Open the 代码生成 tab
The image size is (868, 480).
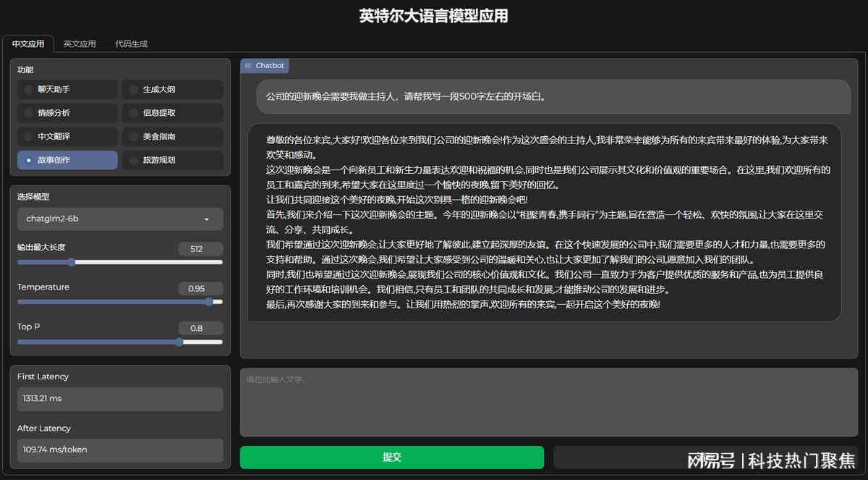click(x=132, y=43)
